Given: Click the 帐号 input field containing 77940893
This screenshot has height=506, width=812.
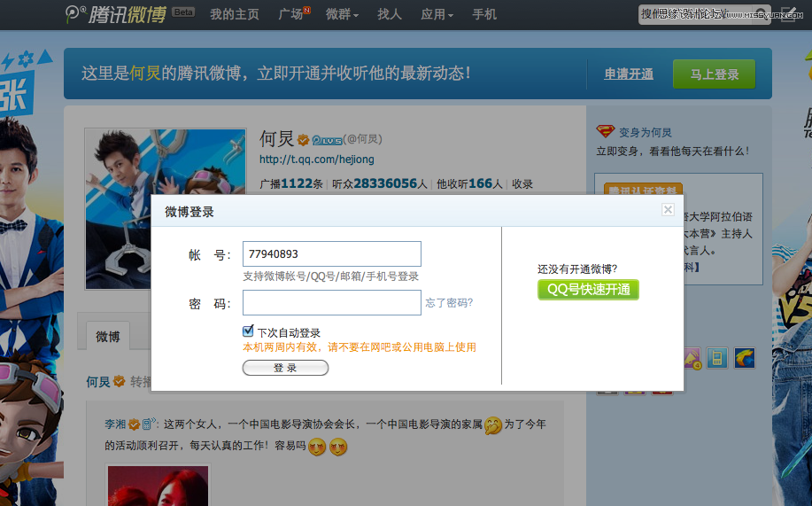Looking at the screenshot, I should pos(332,254).
